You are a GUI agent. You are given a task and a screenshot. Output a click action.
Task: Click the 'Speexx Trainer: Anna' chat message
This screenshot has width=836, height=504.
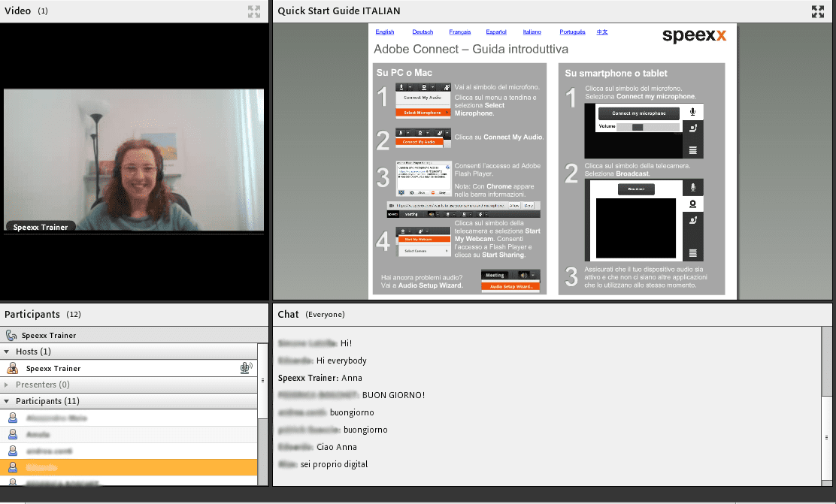[320, 378]
